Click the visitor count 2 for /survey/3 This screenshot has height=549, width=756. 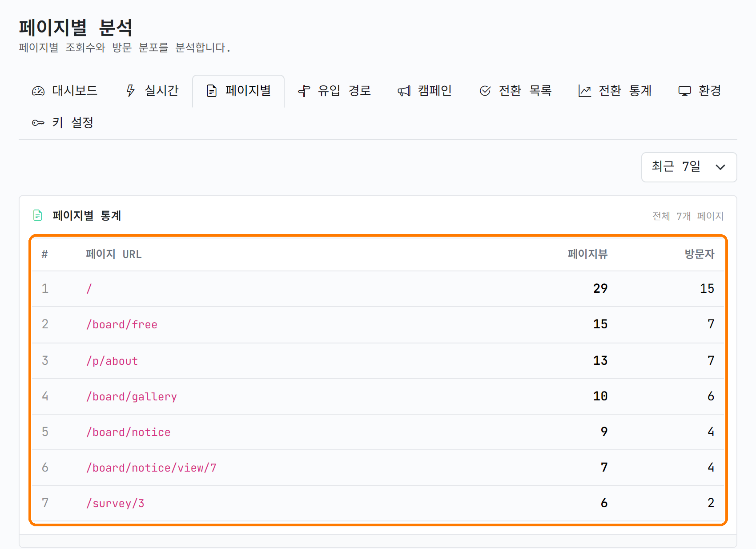click(711, 503)
